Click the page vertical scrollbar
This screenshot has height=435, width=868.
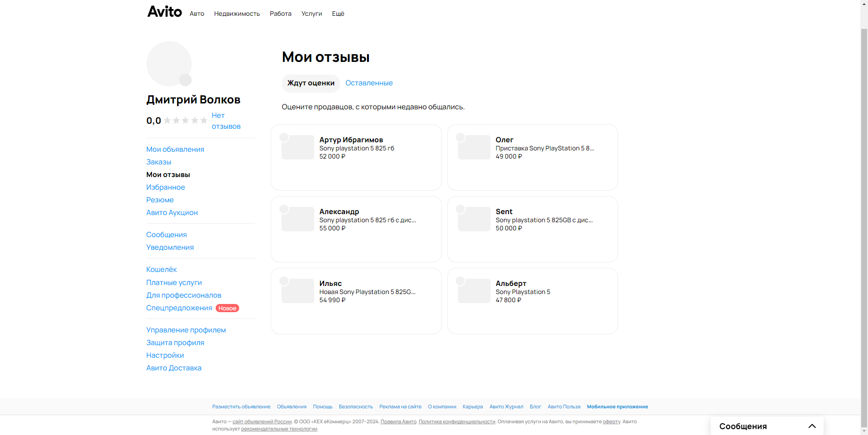[864, 227]
